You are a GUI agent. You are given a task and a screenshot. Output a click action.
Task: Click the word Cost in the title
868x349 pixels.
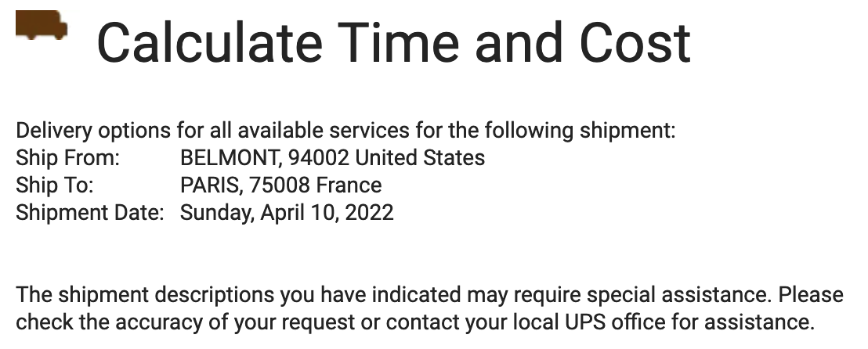[x=635, y=42]
